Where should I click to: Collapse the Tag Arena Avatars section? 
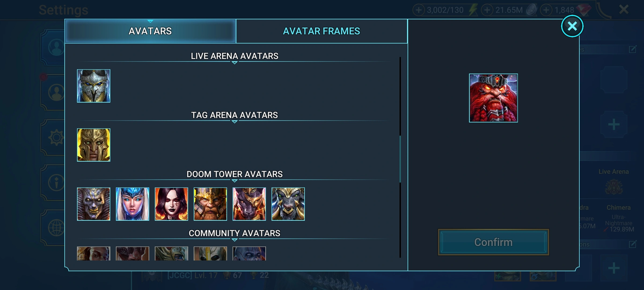(x=234, y=115)
